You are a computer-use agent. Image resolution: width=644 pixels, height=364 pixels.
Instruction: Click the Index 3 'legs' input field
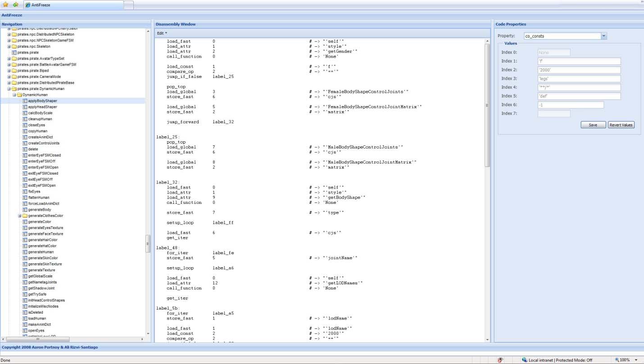point(579,79)
